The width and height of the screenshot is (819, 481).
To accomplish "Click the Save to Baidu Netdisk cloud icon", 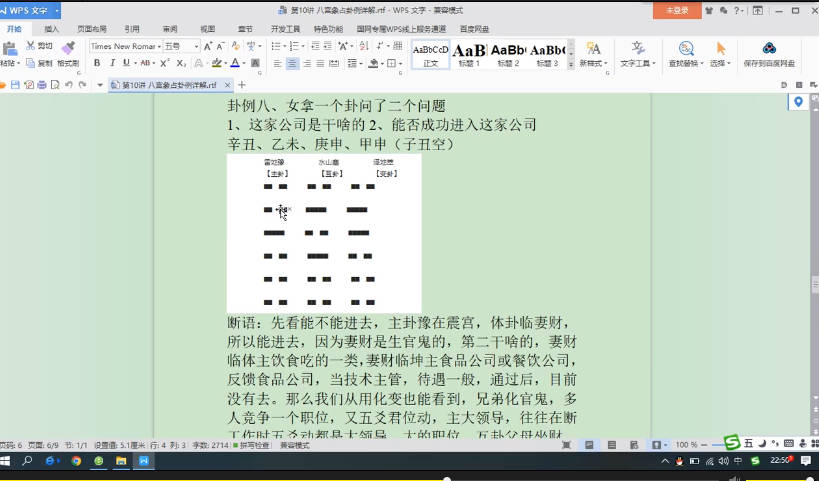I will pyautogui.click(x=769, y=49).
